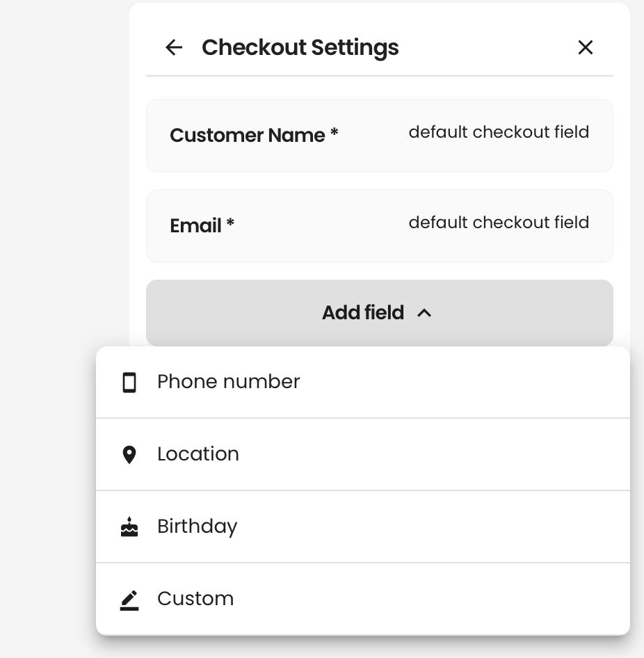
Task: Choose the Custom menu entry
Action: pos(363,599)
